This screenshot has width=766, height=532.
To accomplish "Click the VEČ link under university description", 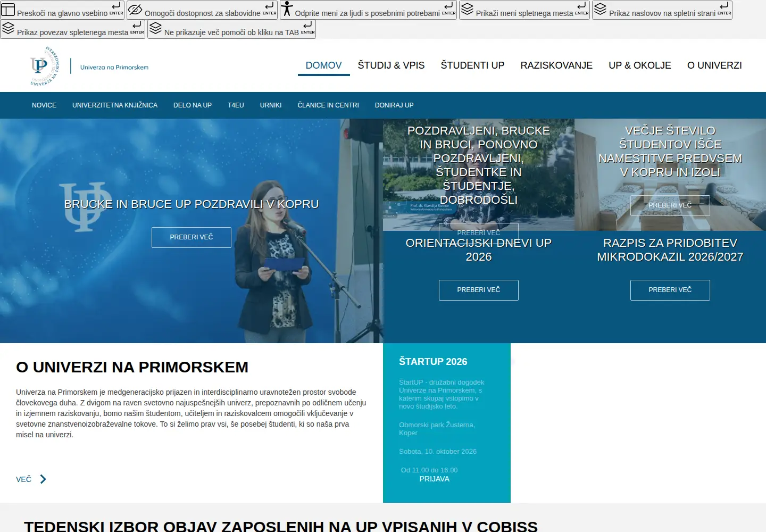I will click(x=24, y=479).
